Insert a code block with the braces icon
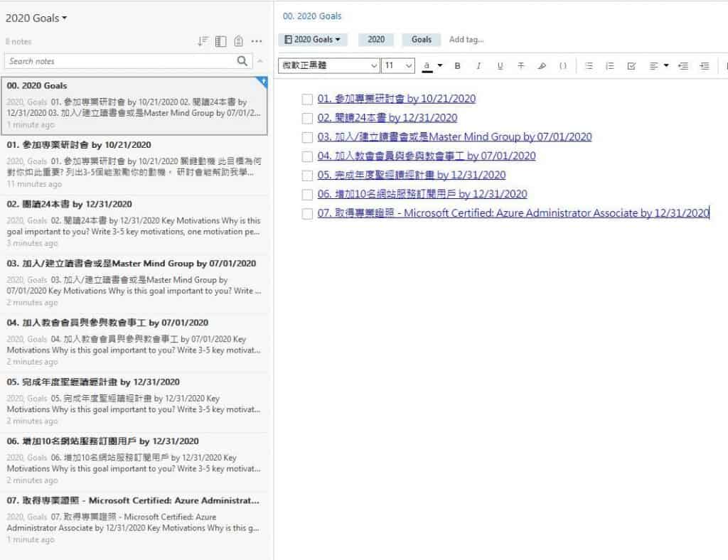This screenshot has width=728, height=560. (x=563, y=66)
